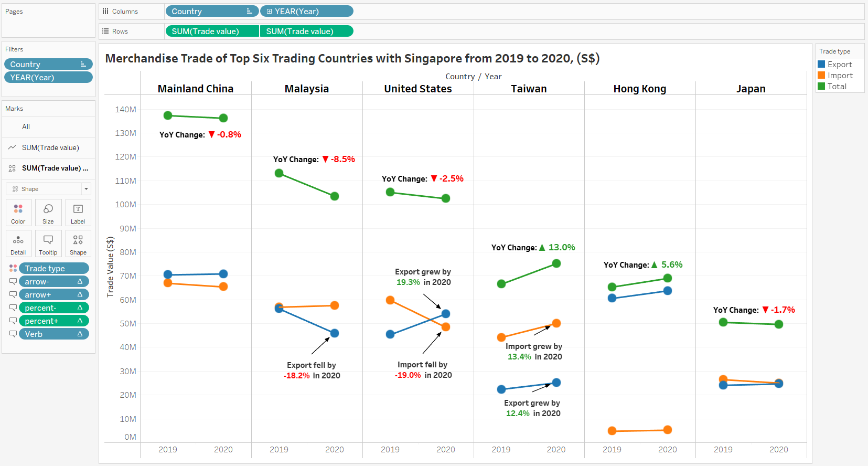This screenshot has width=868, height=466.
Task: Click first SUM(Trade value) pill in Rows
Action: coord(212,31)
